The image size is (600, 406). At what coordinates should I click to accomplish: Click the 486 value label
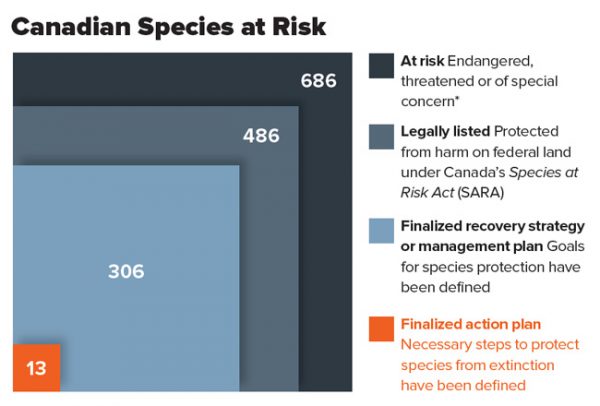[x=261, y=135]
